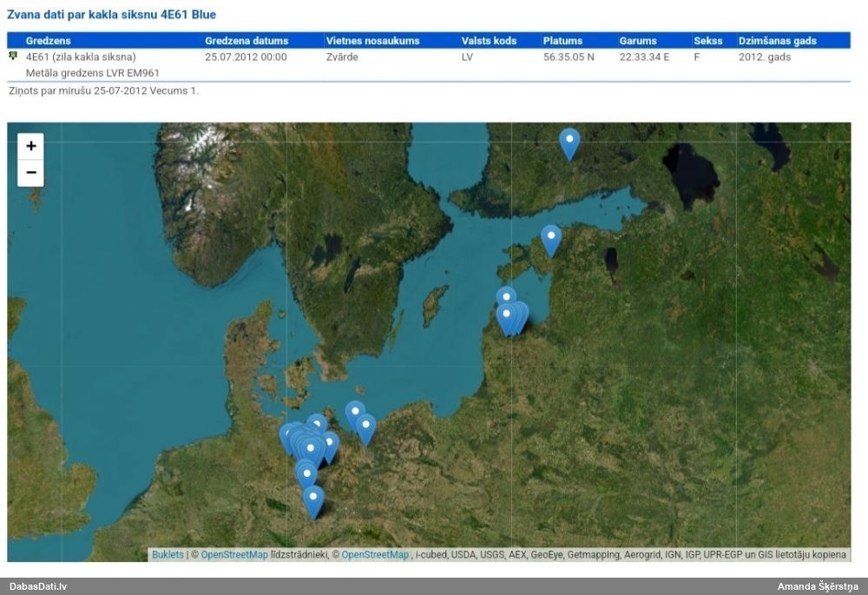Select the Valsts kods column header
Screen dimensions: 868x595
[490, 41]
